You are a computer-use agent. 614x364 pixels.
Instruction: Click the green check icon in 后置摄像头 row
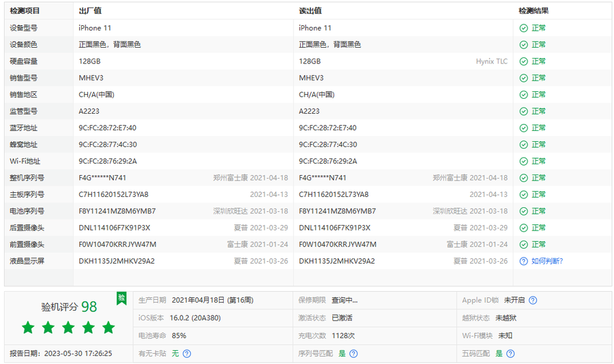(523, 228)
